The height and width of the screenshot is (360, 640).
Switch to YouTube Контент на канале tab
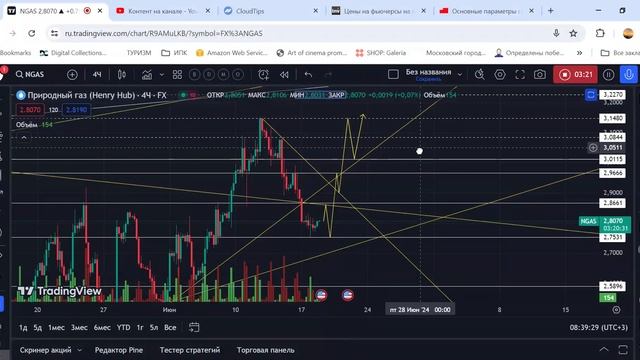pos(163,11)
